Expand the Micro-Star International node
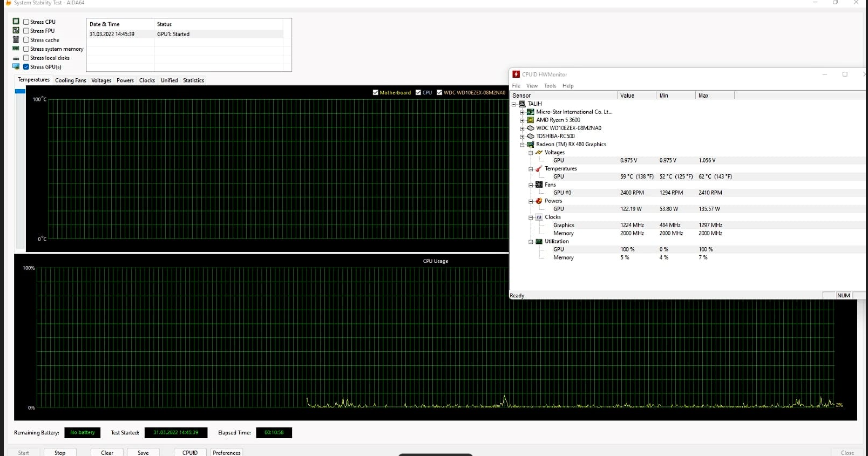Screen dimensions: 868x456 click(x=522, y=112)
